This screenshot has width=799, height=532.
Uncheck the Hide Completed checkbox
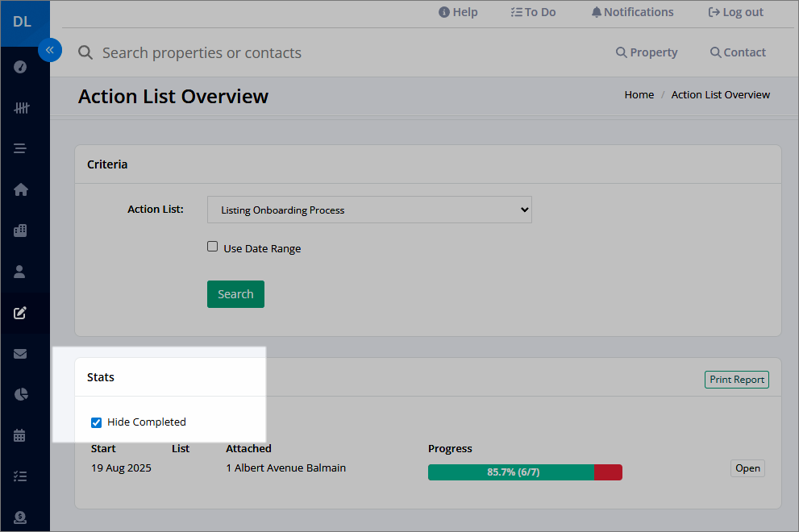[96, 422]
